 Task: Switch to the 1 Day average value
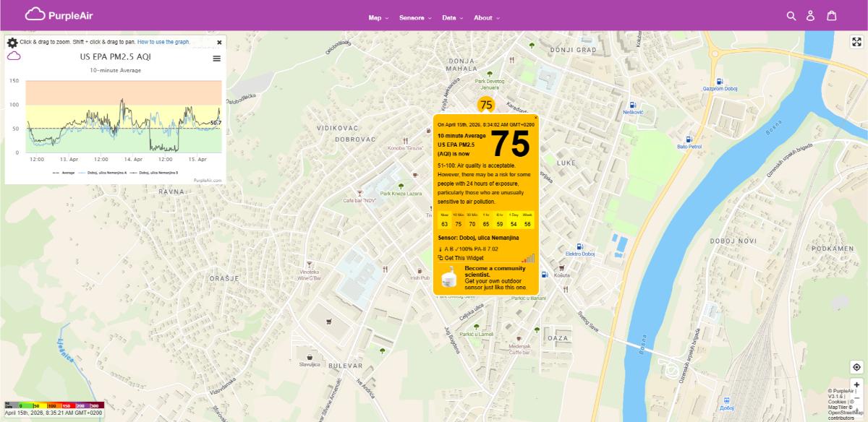(514, 225)
